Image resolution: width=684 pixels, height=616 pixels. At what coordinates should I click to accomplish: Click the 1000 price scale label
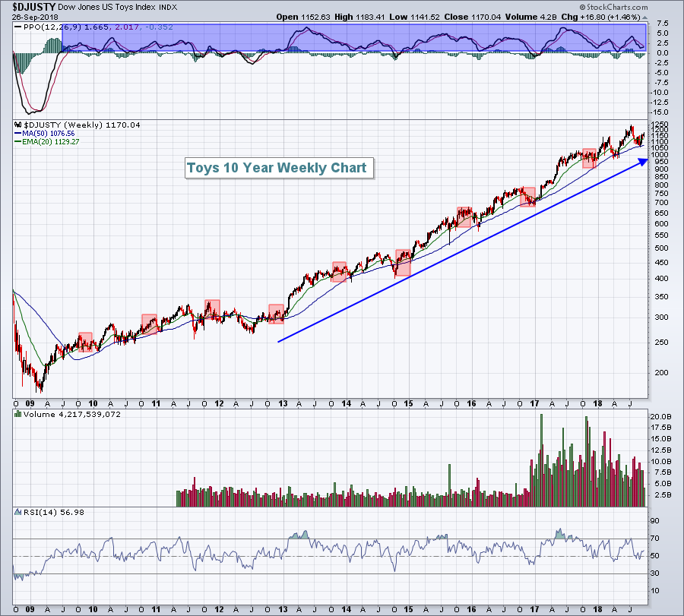coord(659,155)
